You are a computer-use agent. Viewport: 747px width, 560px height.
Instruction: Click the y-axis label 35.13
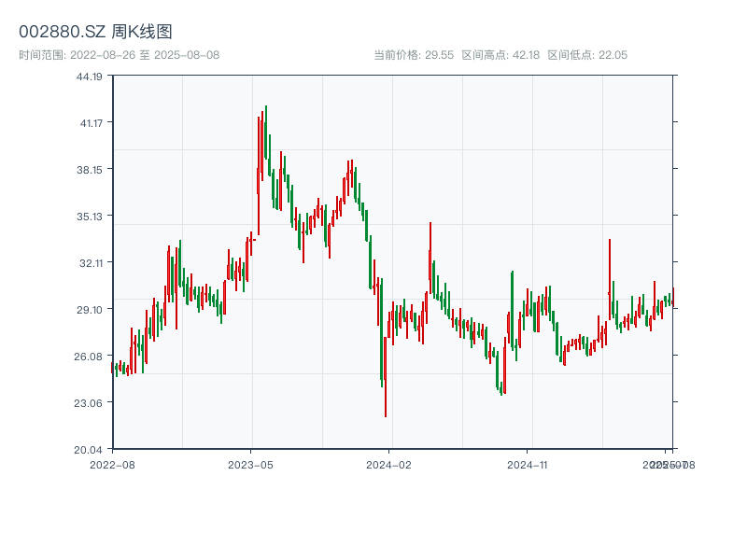pyautogui.click(x=90, y=217)
